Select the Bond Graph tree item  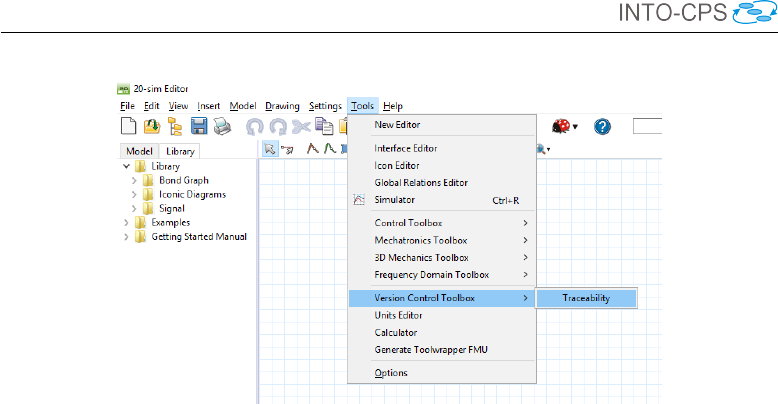click(x=184, y=181)
